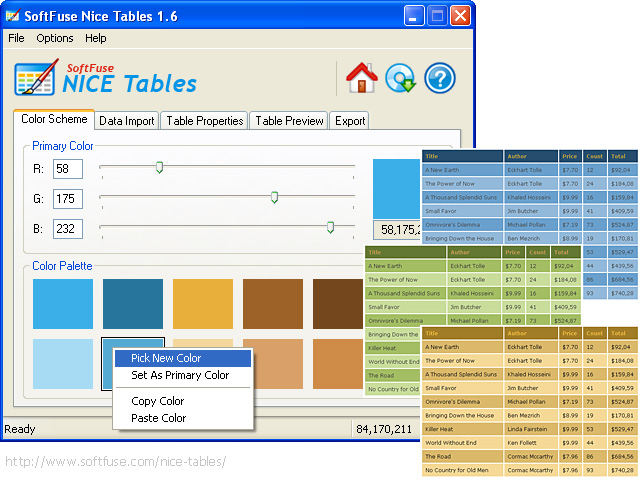Open help with the question mark icon
Image resolution: width=640 pixels, height=480 pixels.
440,78
